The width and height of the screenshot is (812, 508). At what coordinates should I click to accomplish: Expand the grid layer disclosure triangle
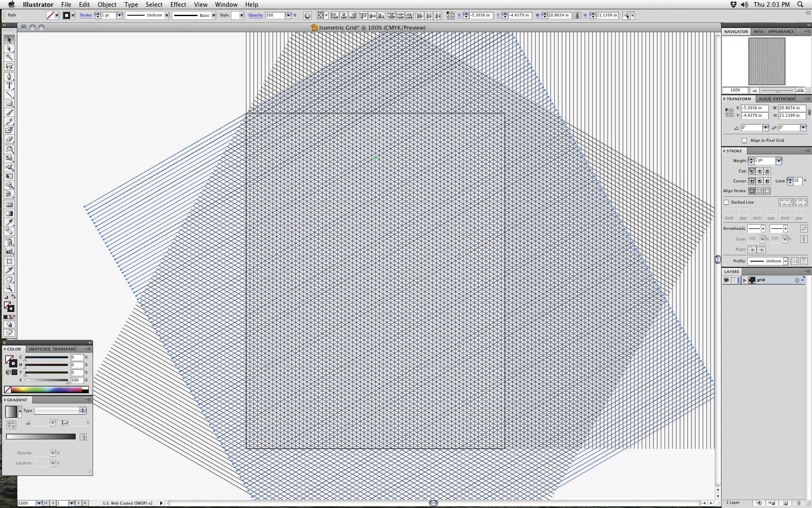coord(744,280)
